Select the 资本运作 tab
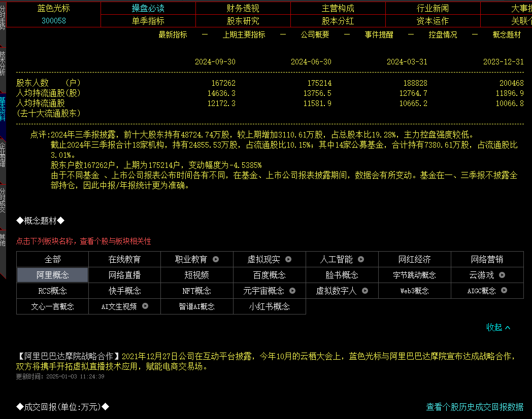The width and height of the screenshot is (532, 419). [x=433, y=21]
